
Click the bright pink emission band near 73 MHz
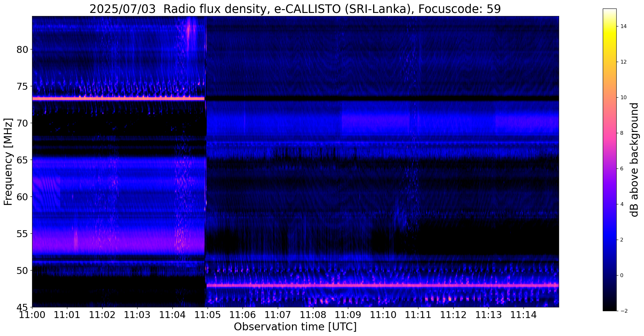pyautogui.click(x=118, y=99)
